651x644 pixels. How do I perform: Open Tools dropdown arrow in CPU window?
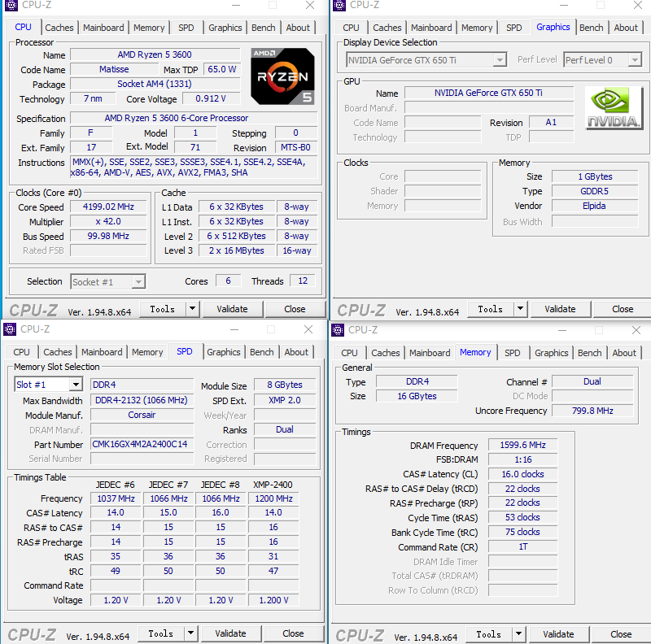point(192,309)
